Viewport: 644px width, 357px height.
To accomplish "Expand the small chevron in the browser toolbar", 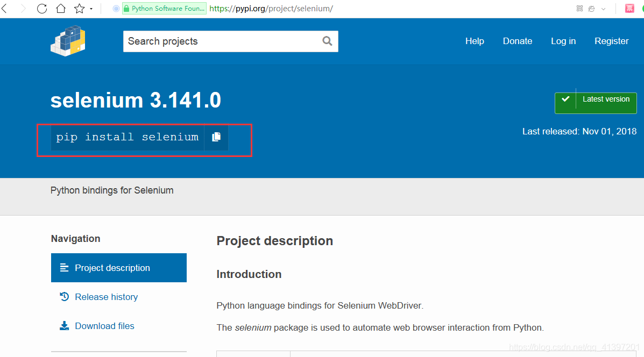I will [x=603, y=9].
